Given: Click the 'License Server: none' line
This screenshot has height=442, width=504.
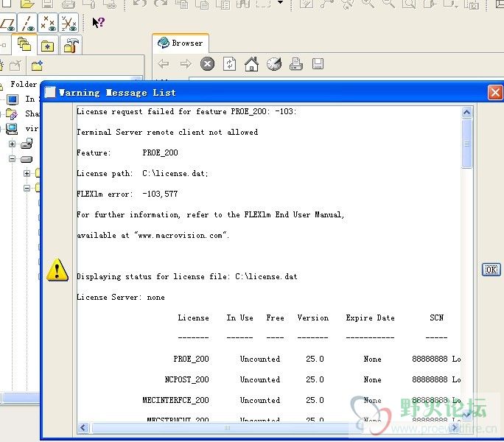Looking at the screenshot, I should point(121,298).
